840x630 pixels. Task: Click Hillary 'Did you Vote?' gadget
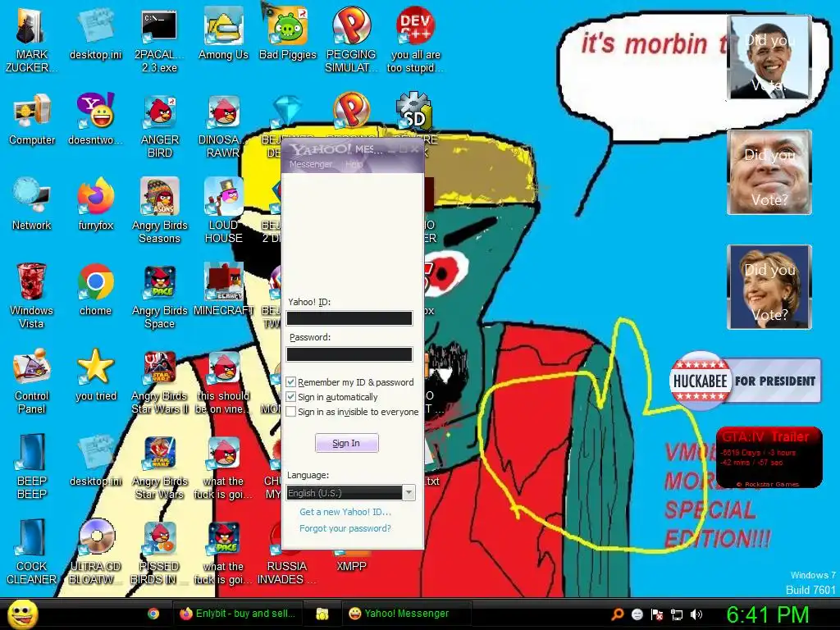(x=769, y=286)
